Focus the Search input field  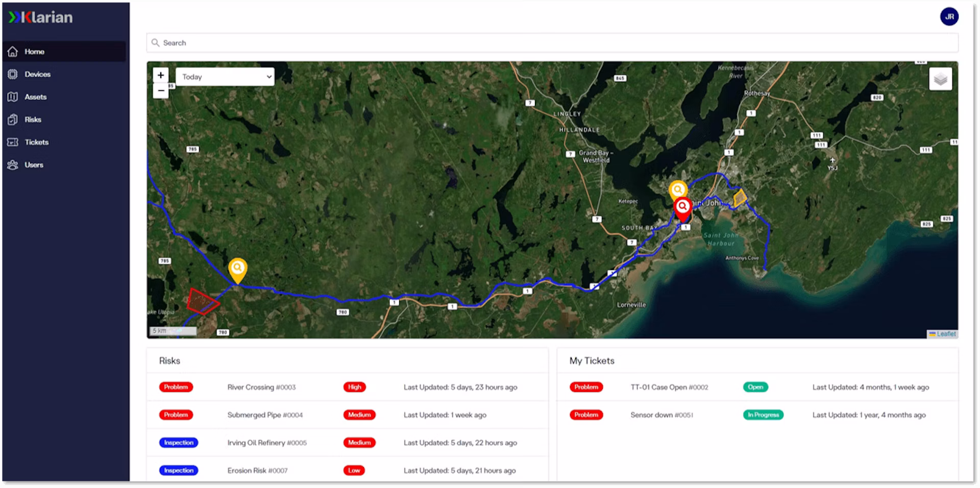[552, 43]
